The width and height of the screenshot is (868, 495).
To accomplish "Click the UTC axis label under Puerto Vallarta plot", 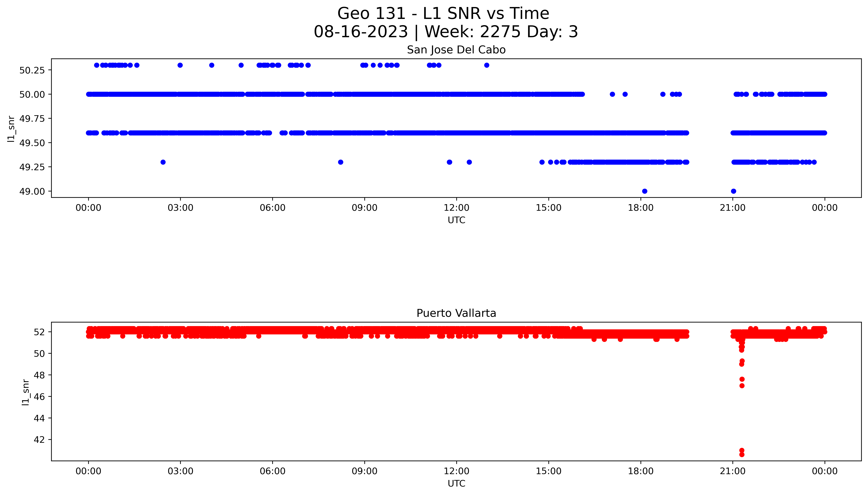I will click(456, 483).
